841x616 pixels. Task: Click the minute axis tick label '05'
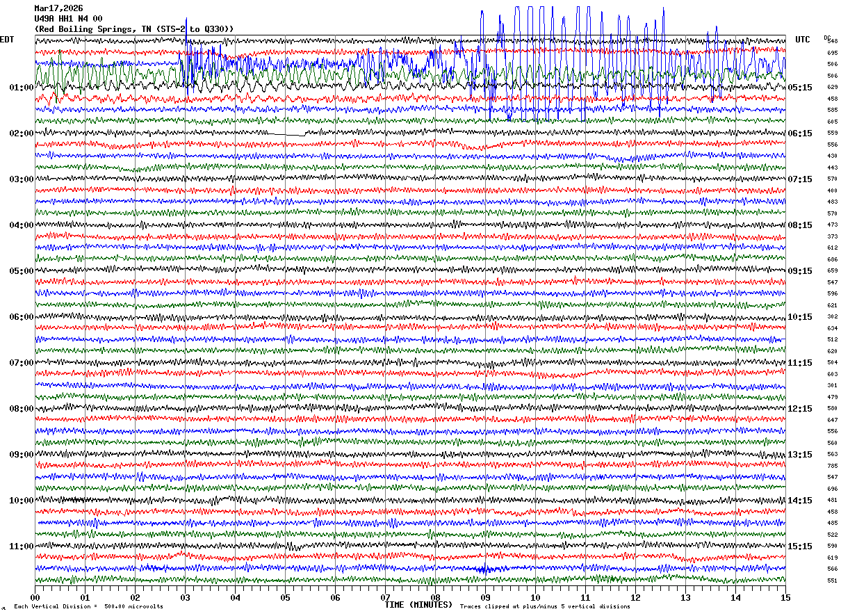pos(285,597)
